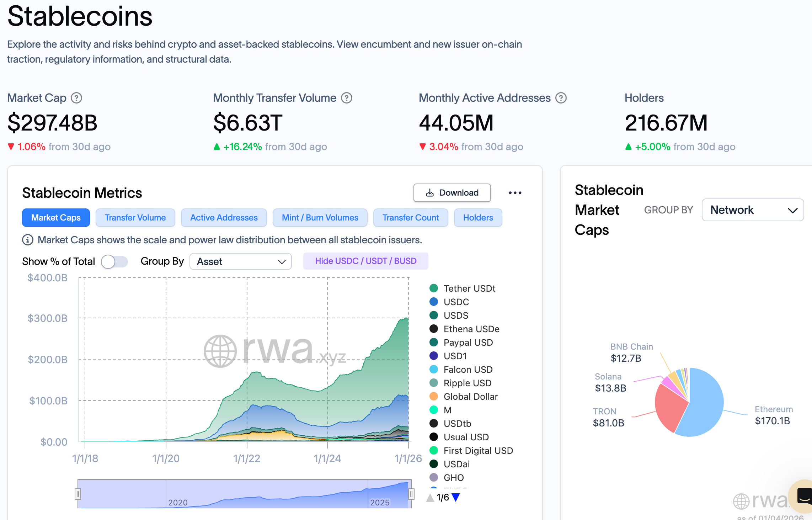Go to previous legend page arrow
The image size is (812, 520).
430,497
